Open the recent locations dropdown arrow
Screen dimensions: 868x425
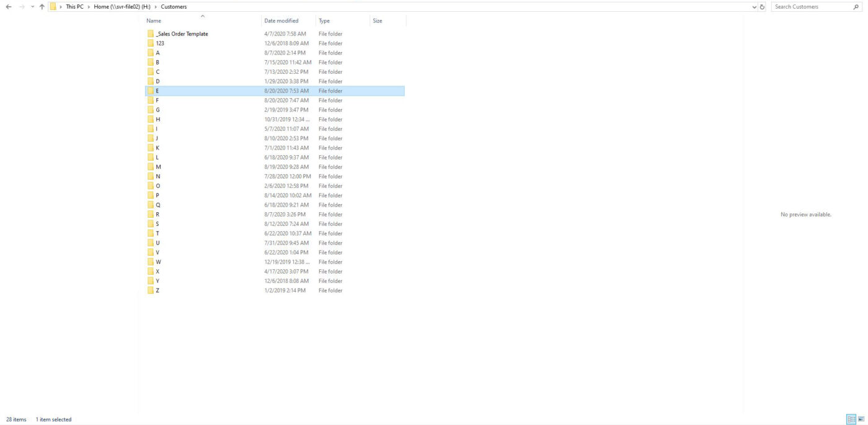(32, 7)
